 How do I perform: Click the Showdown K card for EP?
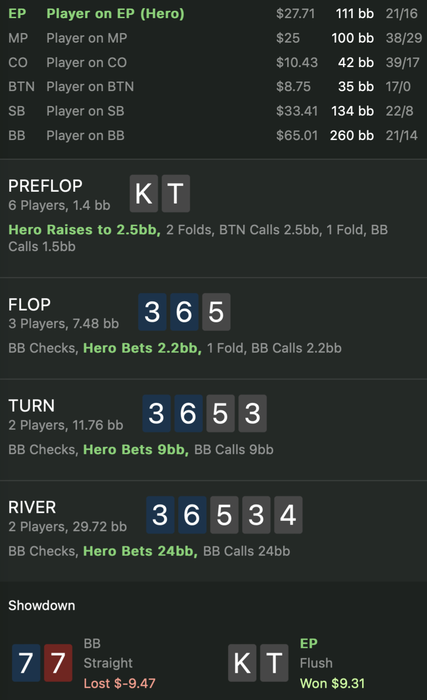click(242, 662)
